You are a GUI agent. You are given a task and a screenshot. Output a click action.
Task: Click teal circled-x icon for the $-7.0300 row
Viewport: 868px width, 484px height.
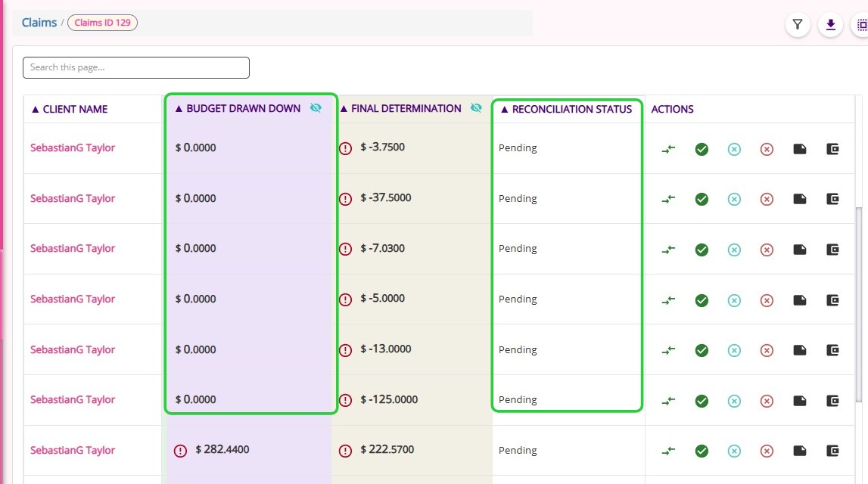(x=734, y=250)
